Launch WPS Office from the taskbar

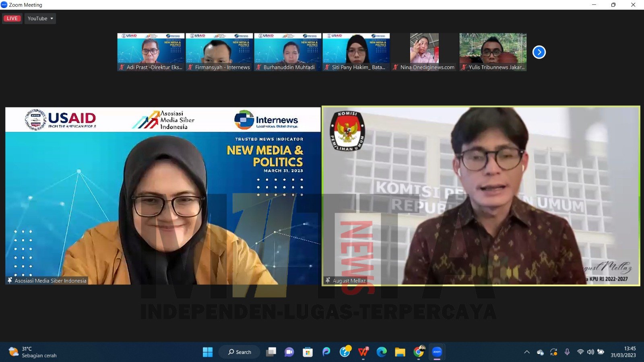click(x=363, y=352)
